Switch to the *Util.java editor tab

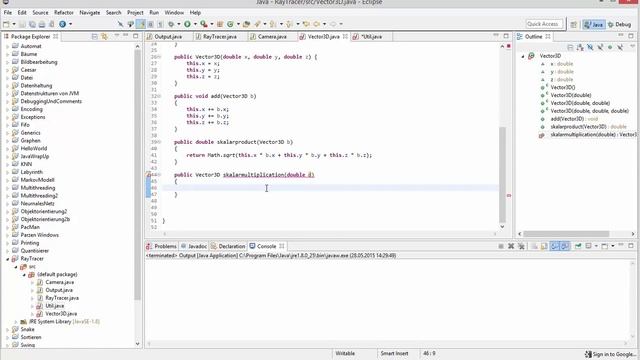(371, 37)
